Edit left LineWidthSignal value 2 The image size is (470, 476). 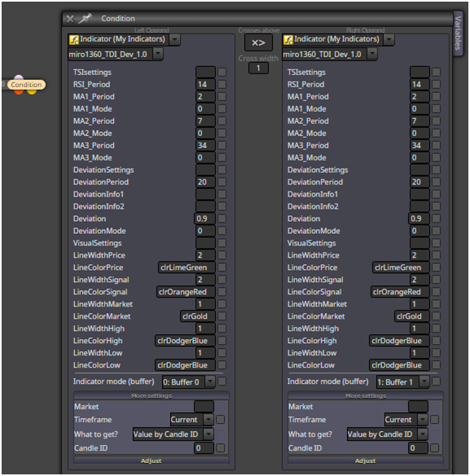click(205, 280)
